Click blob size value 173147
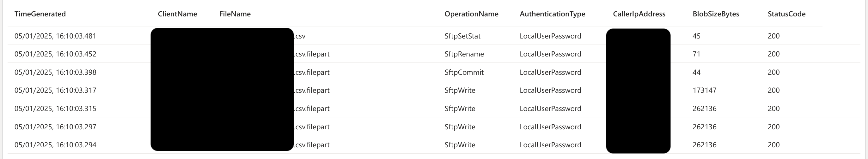This screenshot has height=159, width=868. pos(705,91)
